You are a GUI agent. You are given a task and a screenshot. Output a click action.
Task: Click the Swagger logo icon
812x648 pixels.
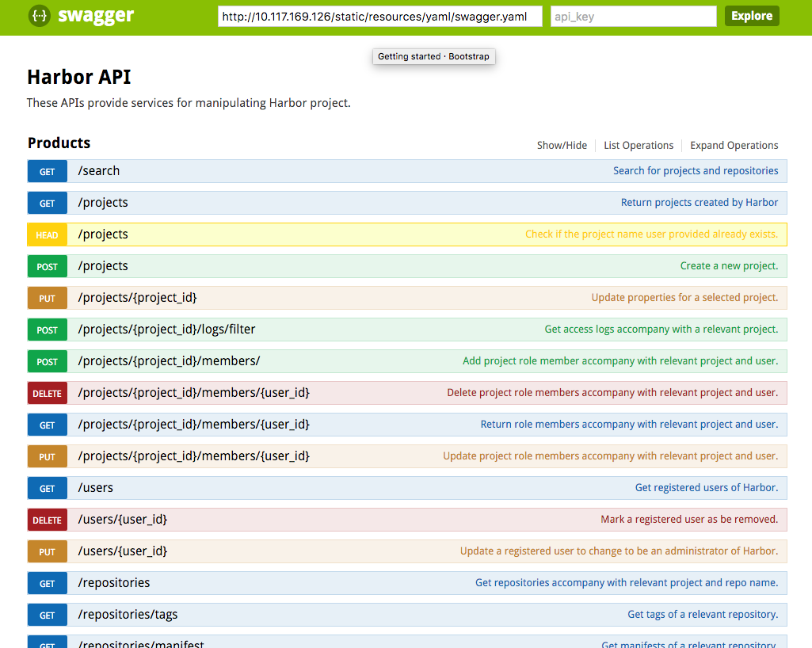point(38,16)
